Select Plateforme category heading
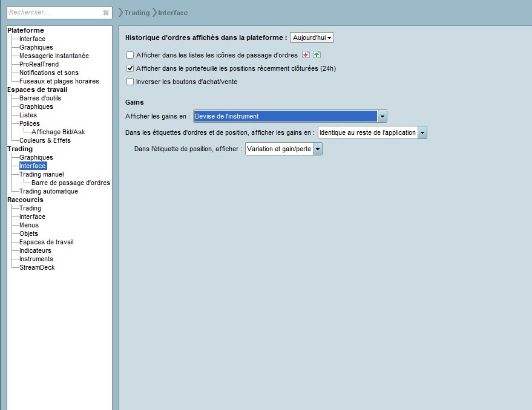The height and width of the screenshot is (410, 532). [x=26, y=30]
